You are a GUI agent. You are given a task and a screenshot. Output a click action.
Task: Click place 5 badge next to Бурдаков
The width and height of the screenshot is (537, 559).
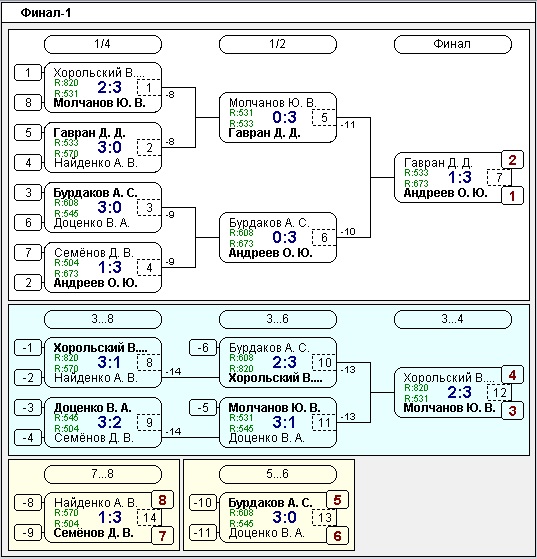pyautogui.click(x=337, y=500)
